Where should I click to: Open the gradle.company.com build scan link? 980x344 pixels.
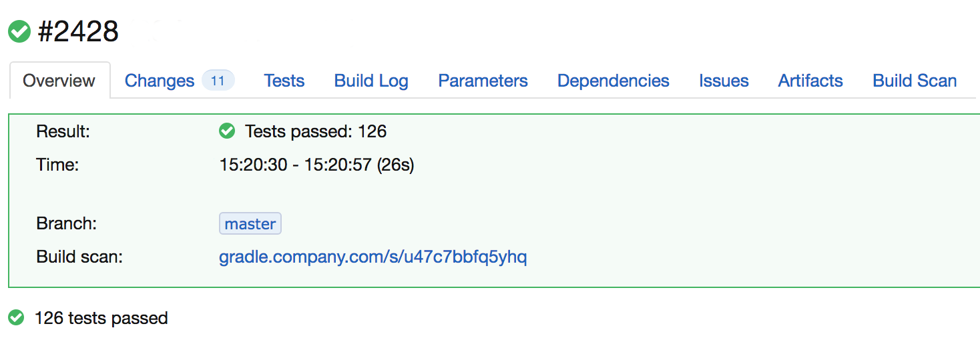tap(373, 257)
